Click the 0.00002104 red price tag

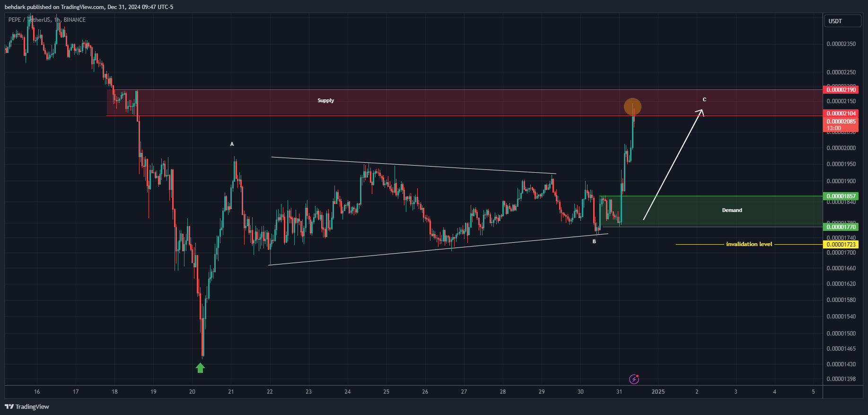841,114
